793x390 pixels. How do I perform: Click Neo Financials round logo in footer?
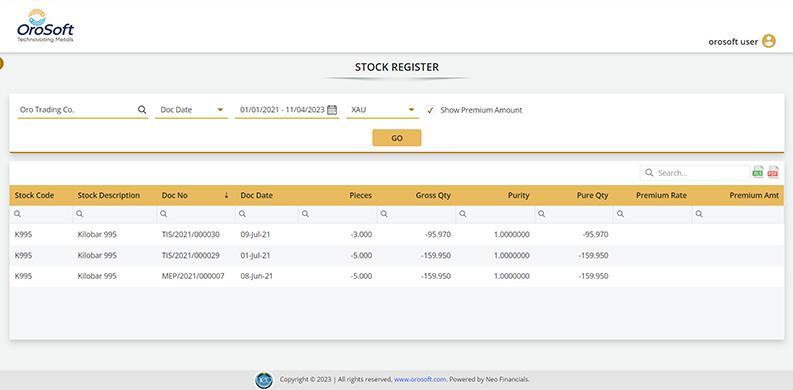click(x=264, y=380)
